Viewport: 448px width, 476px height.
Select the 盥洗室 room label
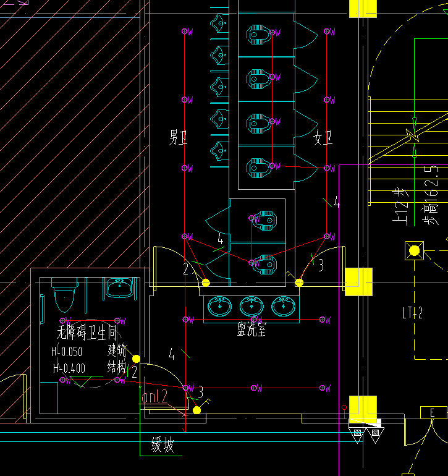coord(251,329)
